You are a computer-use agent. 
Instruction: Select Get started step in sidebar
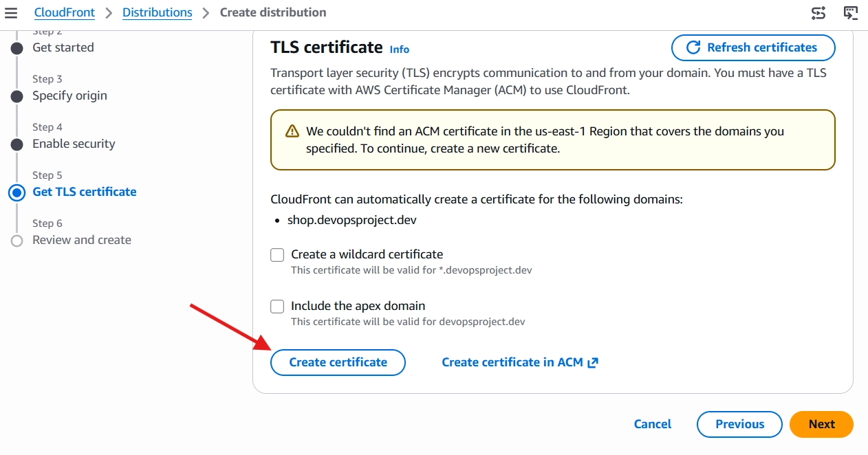(x=63, y=47)
